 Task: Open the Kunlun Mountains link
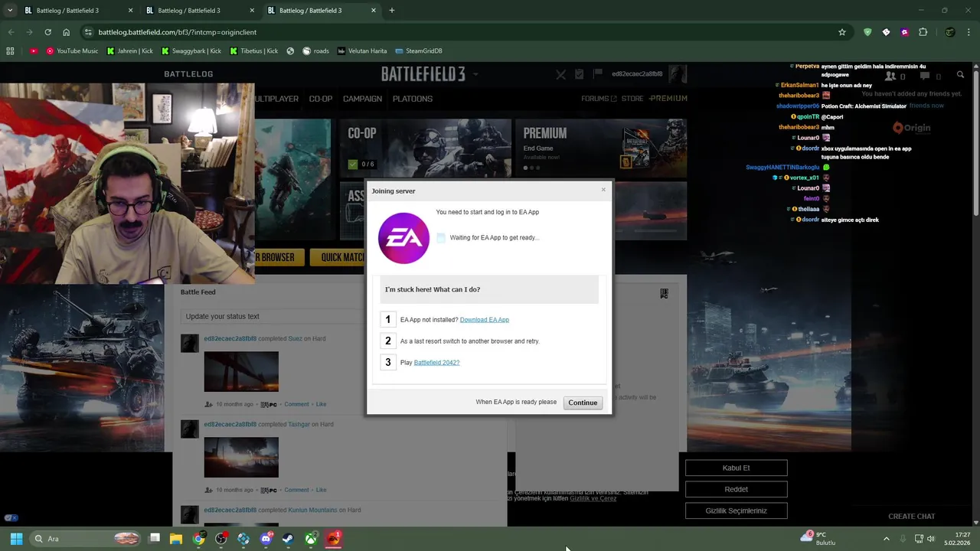click(x=312, y=510)
